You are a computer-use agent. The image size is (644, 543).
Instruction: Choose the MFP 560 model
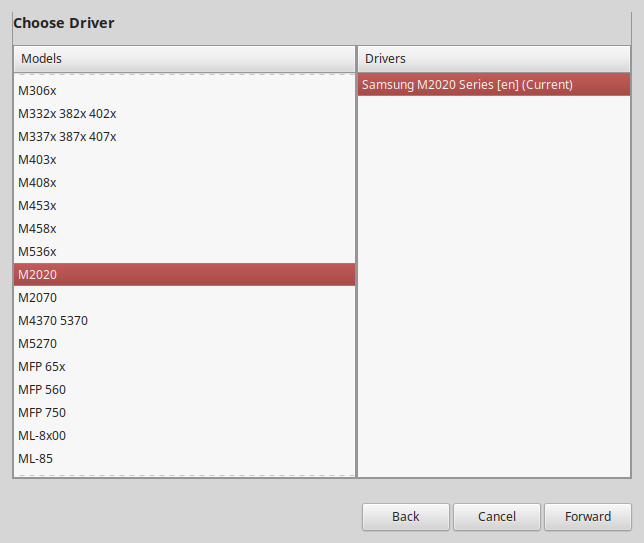[42, 389]
